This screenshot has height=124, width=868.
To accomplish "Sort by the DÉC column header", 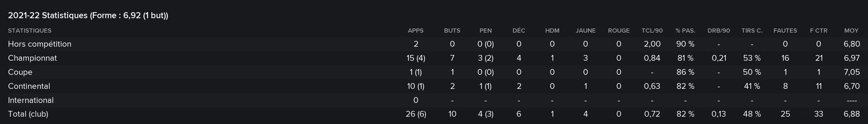I will 519,31.
